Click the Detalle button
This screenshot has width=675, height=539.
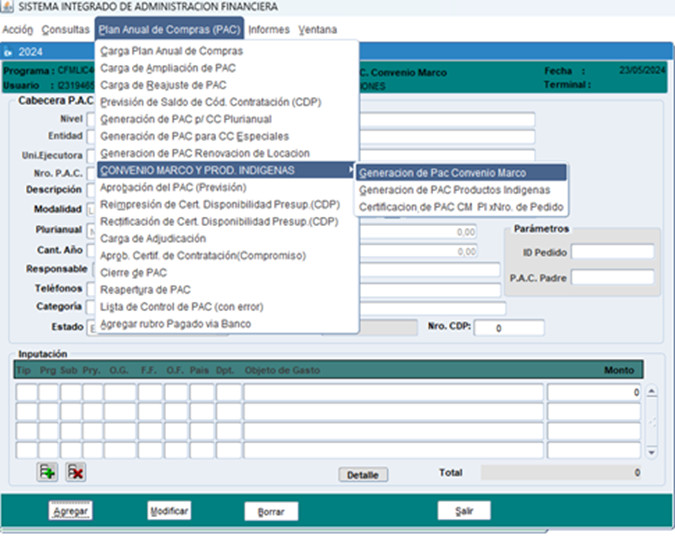coord(362,475)
